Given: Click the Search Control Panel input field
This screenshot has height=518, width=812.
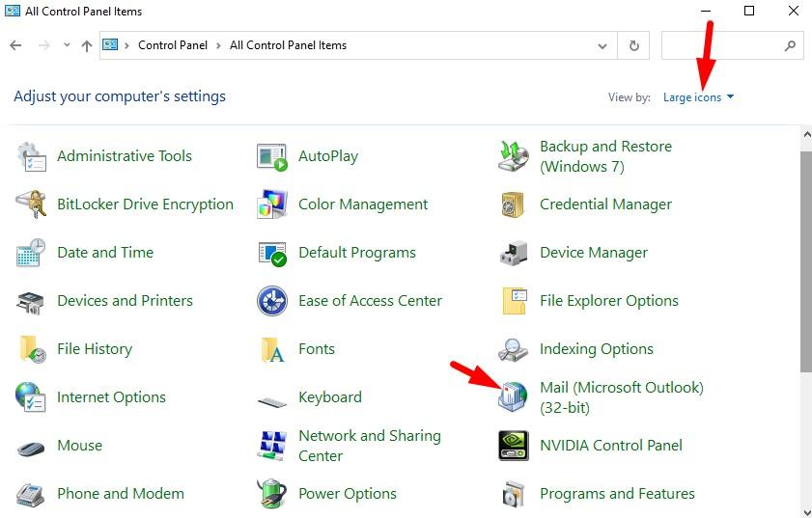Looking at the screenshot, I should point(722,45).
